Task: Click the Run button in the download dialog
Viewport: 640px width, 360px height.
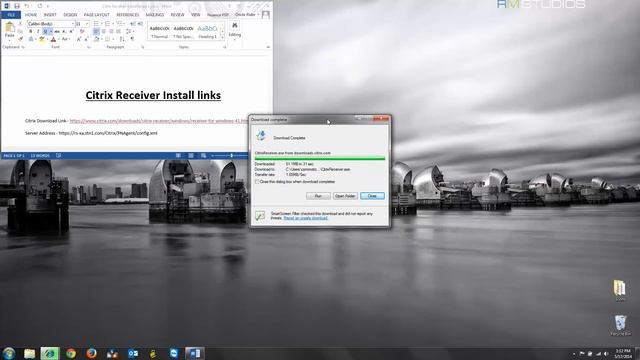Action: click(318, 196)
